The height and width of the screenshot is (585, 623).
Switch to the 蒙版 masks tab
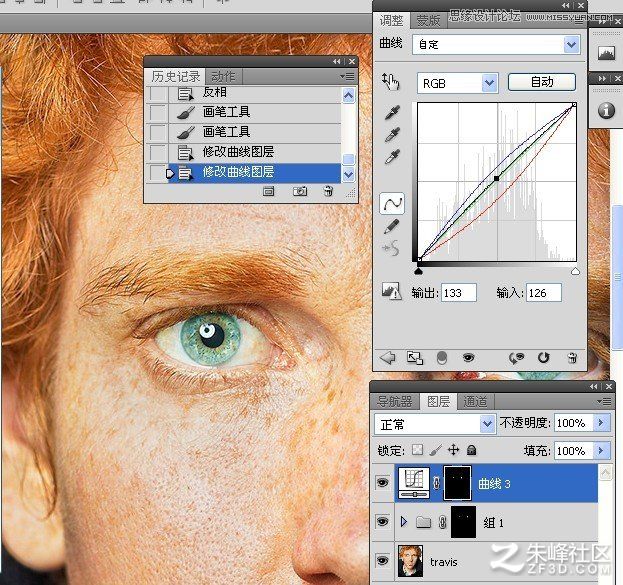tap(428, 20)
